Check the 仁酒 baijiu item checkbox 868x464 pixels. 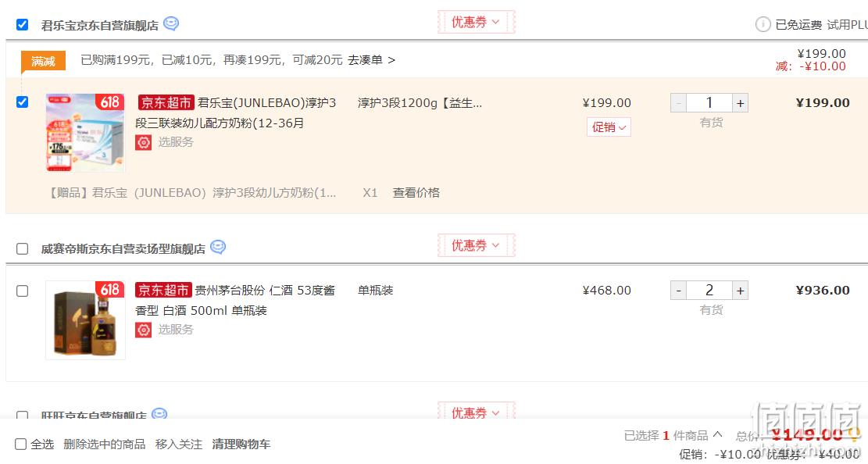[x=22, y=291]
